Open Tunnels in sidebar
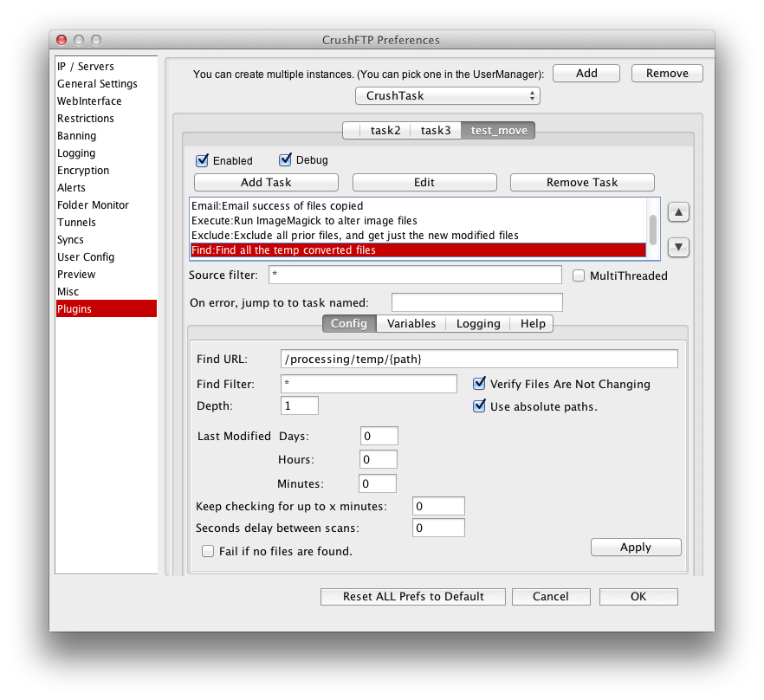 (107, 223)
